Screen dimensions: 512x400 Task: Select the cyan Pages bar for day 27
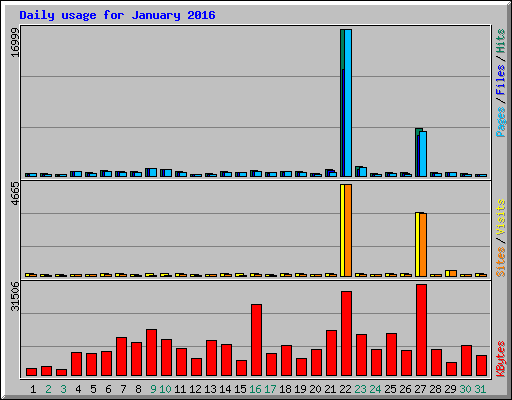coord(423,154)
